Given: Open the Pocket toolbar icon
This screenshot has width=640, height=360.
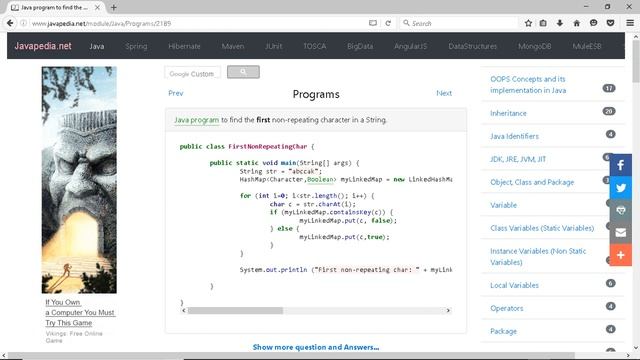Looking at the screenshot, I should 610,23.
